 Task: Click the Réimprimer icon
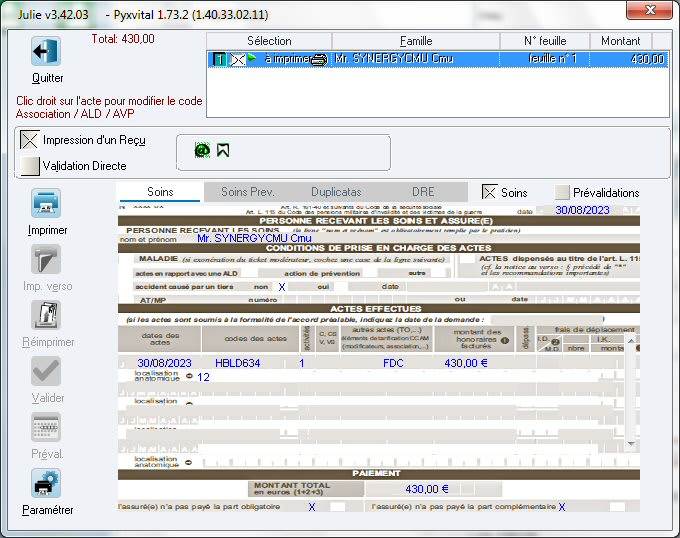click(47, 316)
